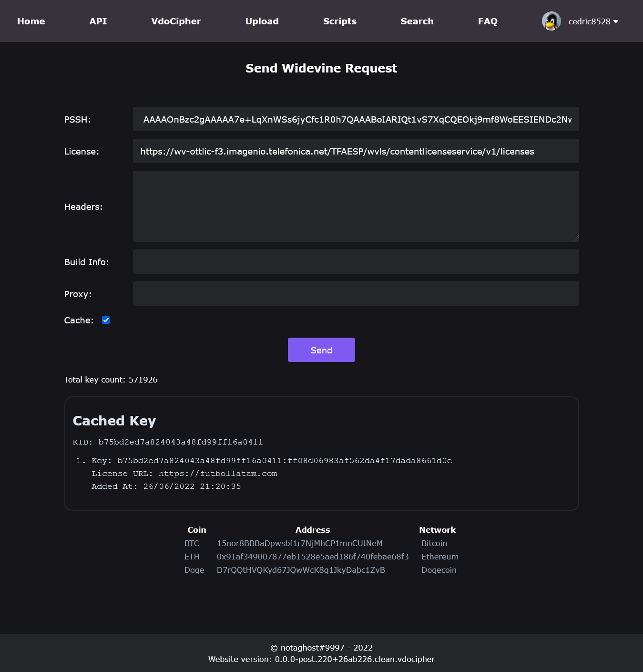
Task: Click the License URL futbollatam.com text
Action: 184,474
